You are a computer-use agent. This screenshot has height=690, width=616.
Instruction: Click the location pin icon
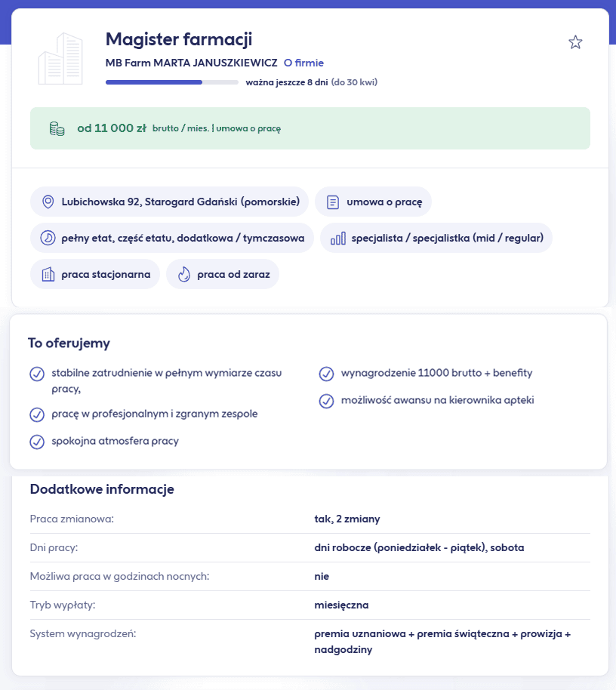48,202
